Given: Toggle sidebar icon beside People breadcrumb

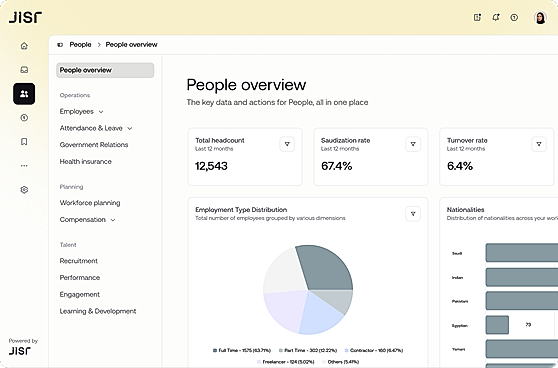Looking at the screenshot, I should click(x=60, y=44).
